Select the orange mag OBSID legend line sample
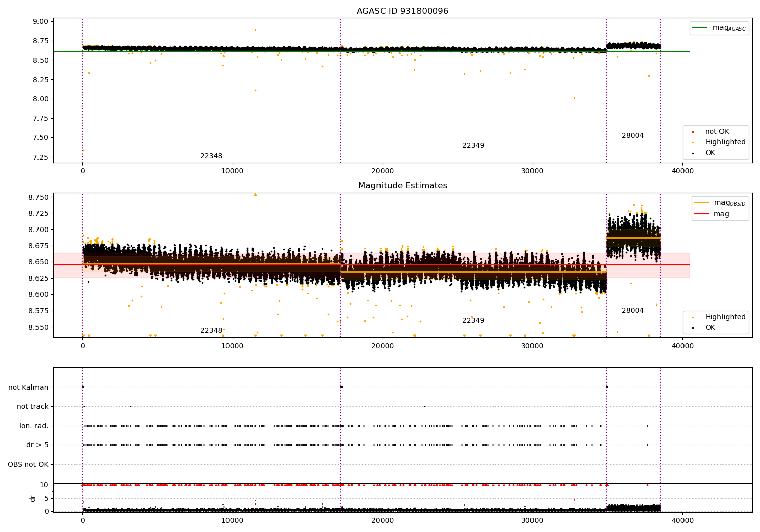 [702, 203]
